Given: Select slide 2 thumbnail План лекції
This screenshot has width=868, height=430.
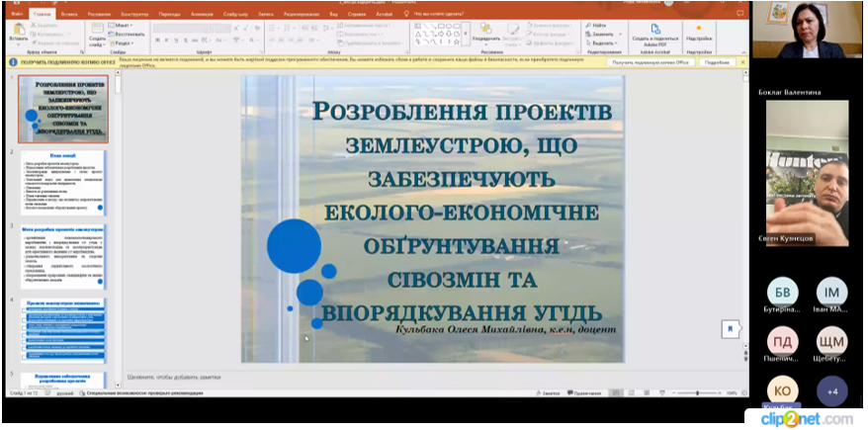Looking at the screenshot, I should click(62, 183).
